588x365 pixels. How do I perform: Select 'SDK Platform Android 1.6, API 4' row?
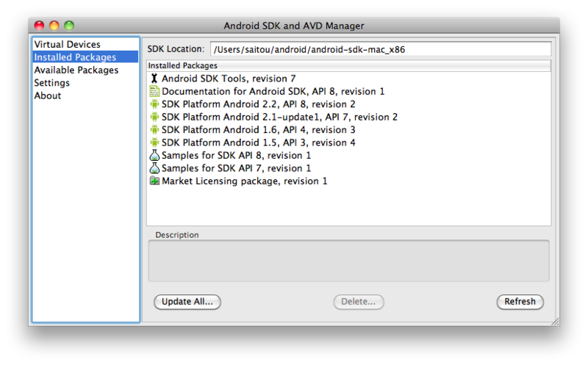(348, 130)
